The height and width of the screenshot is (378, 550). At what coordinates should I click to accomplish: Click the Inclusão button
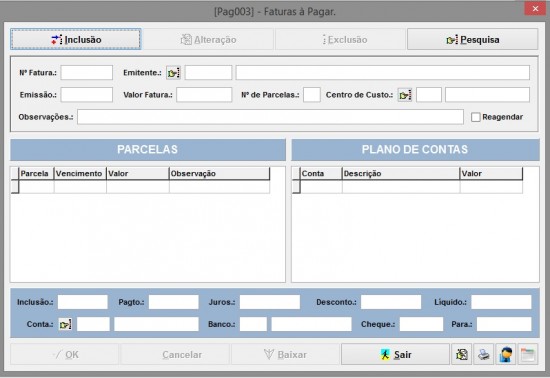76,39
